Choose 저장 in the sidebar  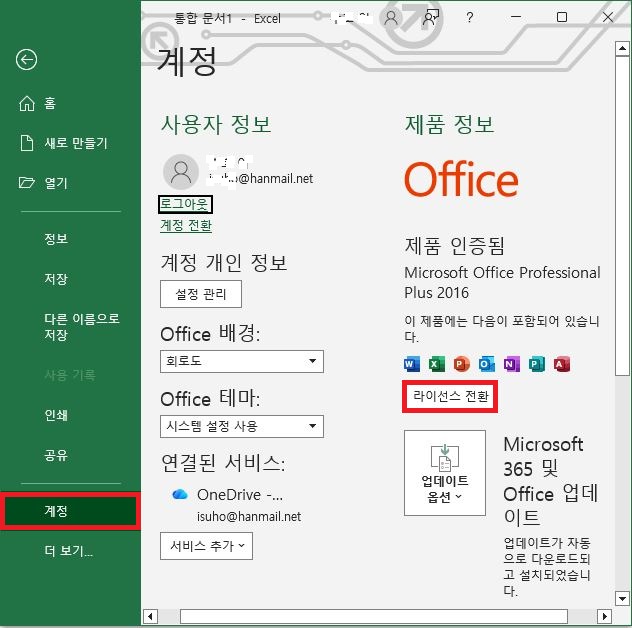(x=56, y=279)
